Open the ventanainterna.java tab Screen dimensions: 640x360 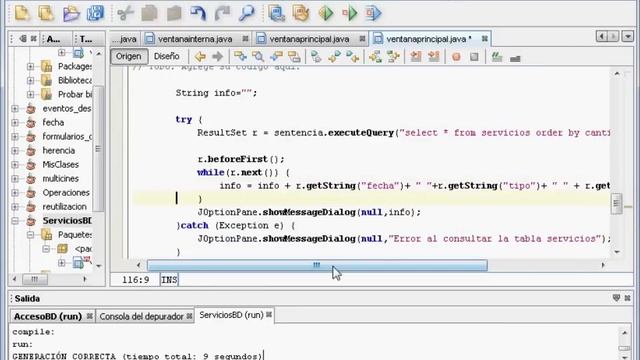click(x=195, y=39)
